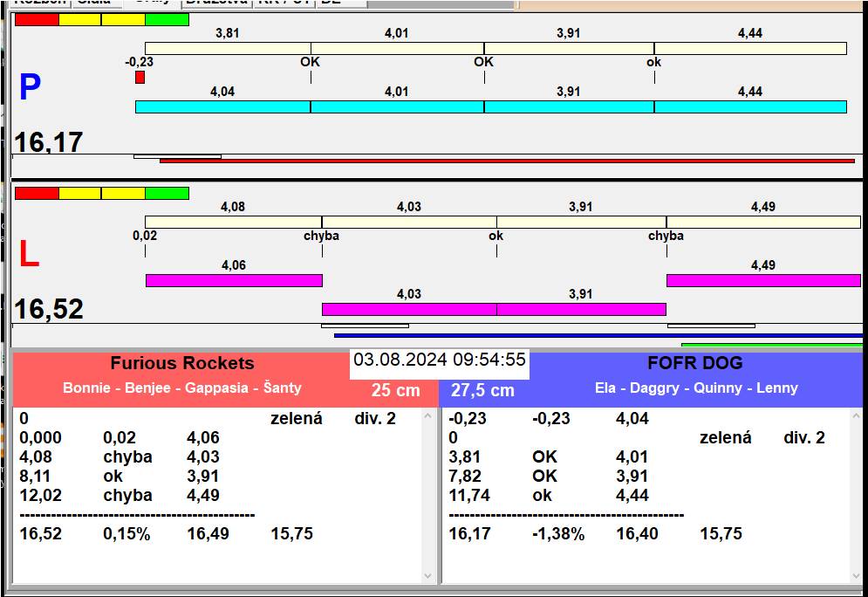Click zelená in the FOFR DOG results
The image size is (868, 597).
coord(726,438)
